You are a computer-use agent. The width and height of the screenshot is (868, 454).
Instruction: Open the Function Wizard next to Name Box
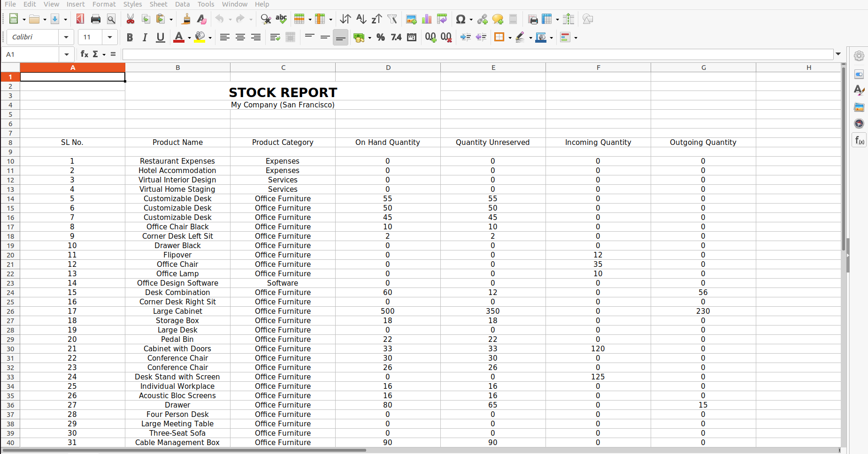[x=84, y=54]
